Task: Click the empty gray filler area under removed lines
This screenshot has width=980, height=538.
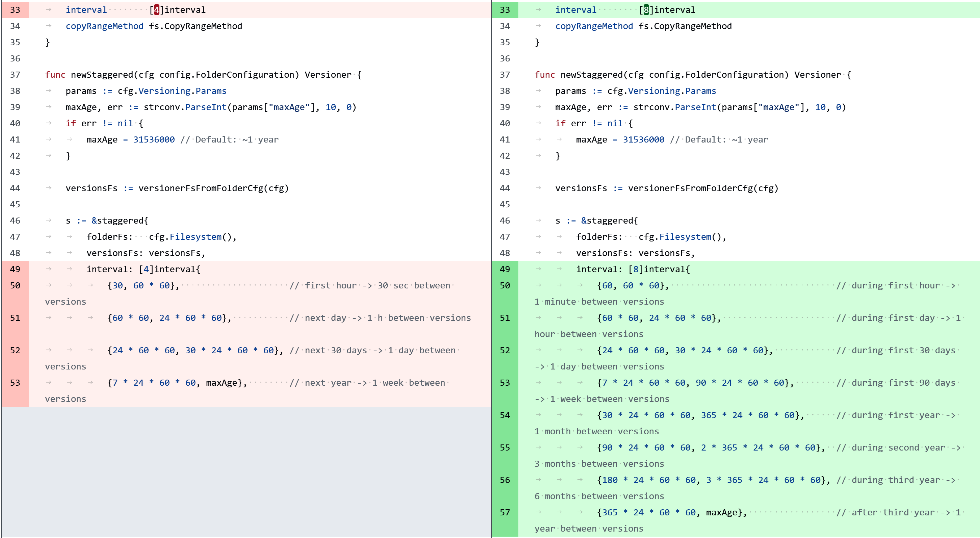Action: pyautogui.click(x=246, y=472)
